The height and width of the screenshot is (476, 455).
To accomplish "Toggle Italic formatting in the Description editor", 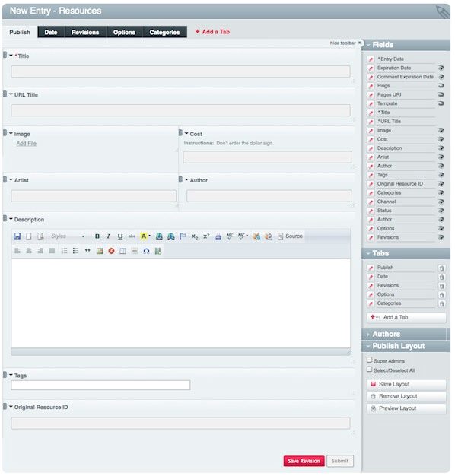I will tap(109, 236).
